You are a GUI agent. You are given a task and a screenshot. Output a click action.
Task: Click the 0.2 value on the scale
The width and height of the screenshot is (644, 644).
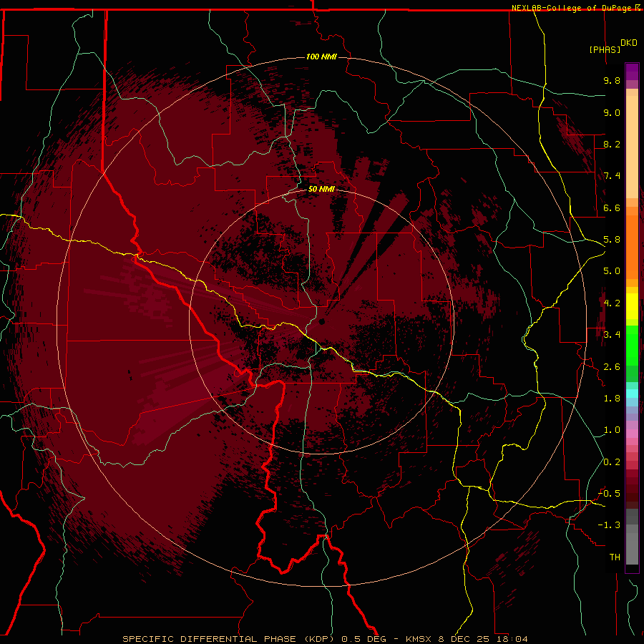pyautogui.click(x=612, y=462)
